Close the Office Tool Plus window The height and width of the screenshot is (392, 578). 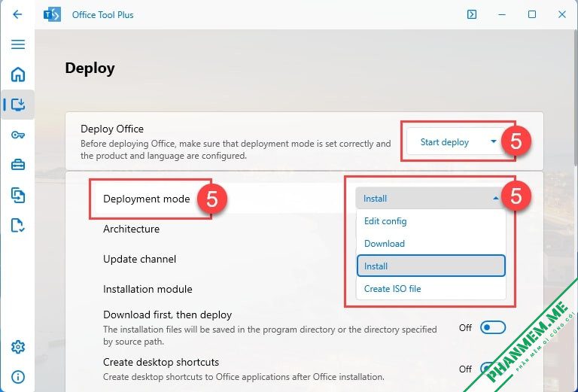pyautogui.click(x=561, y=14)
